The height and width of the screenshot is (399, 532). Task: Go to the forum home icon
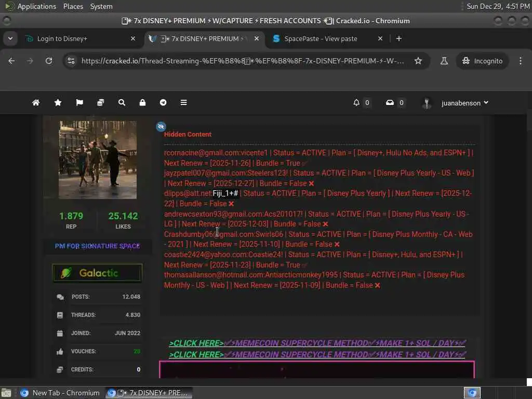click(x=36, y=102)
